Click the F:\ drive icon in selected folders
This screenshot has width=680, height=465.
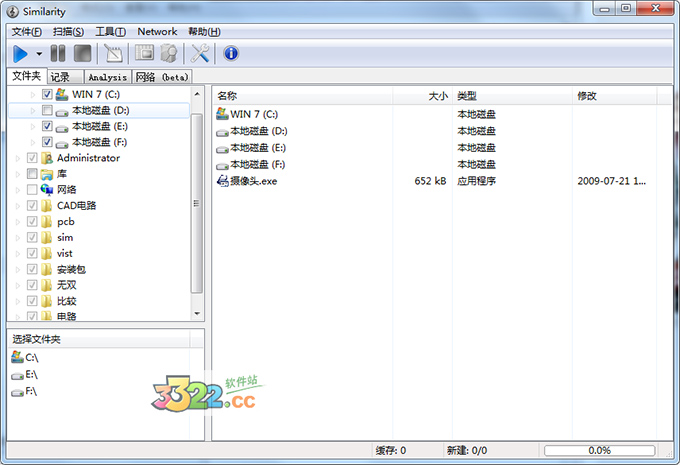[x=17, y=392]
